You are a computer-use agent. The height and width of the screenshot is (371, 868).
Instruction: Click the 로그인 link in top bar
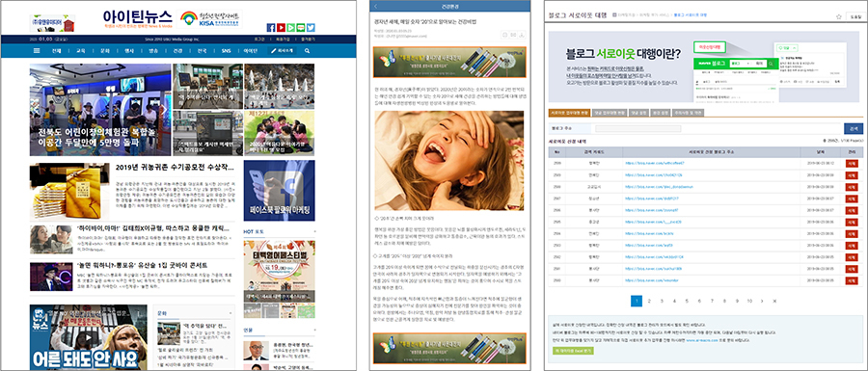(x=259, y=40)
